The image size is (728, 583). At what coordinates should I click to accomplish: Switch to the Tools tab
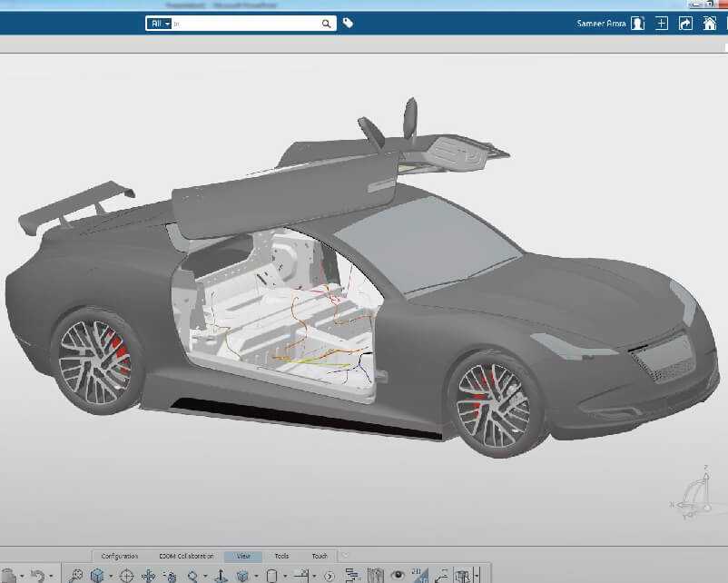click(283, 555)
